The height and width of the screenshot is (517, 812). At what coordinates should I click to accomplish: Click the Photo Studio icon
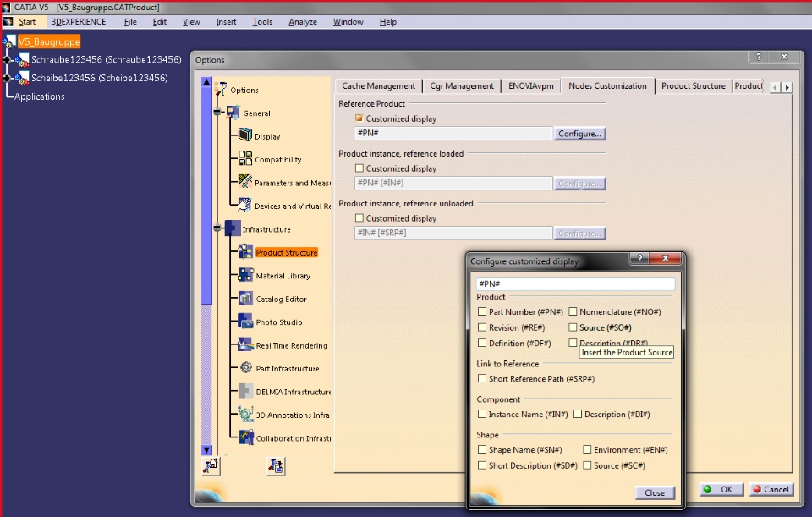245,322
